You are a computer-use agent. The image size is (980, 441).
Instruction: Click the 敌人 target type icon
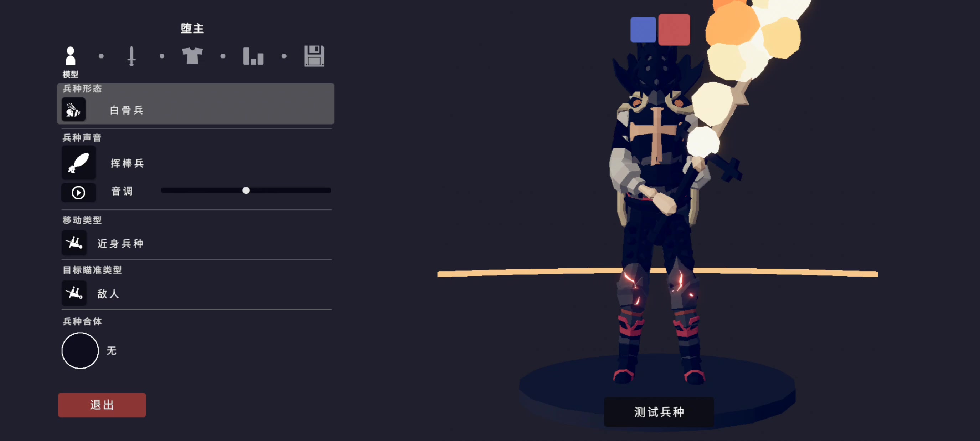[x=74, y=293]
